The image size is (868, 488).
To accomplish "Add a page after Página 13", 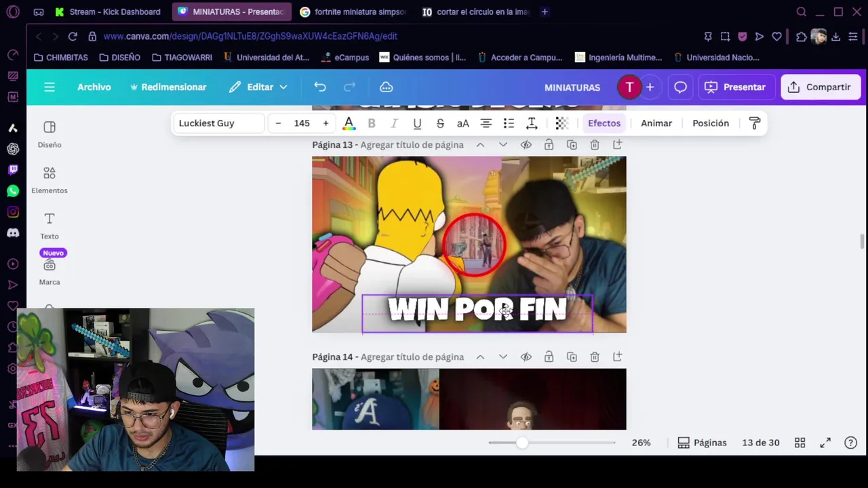I will pyautogui.click(x=617, y=145).
